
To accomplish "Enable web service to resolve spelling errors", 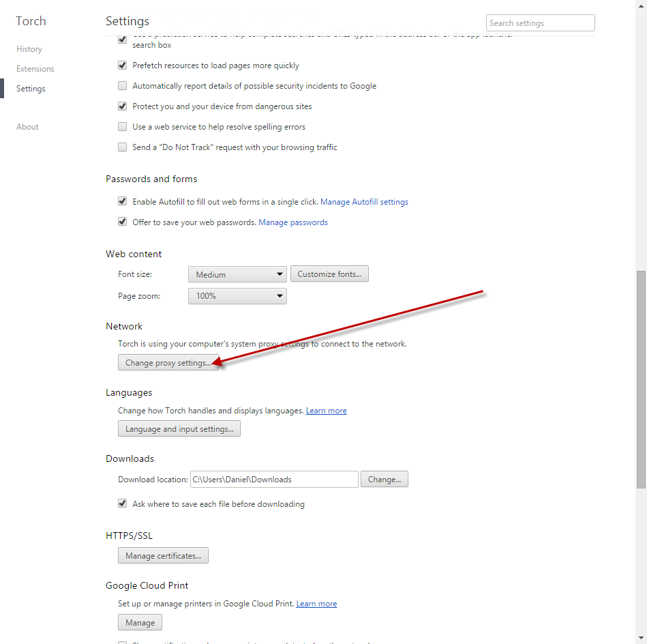I will (122, 126).
